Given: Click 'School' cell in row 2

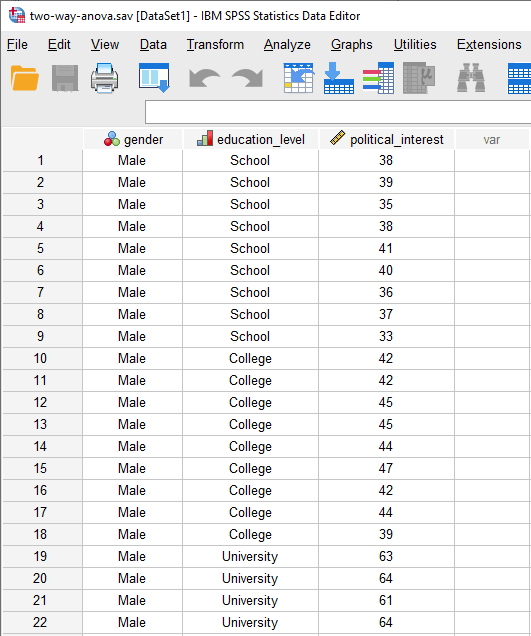Looking at the screenshot, I should (250, 183).
